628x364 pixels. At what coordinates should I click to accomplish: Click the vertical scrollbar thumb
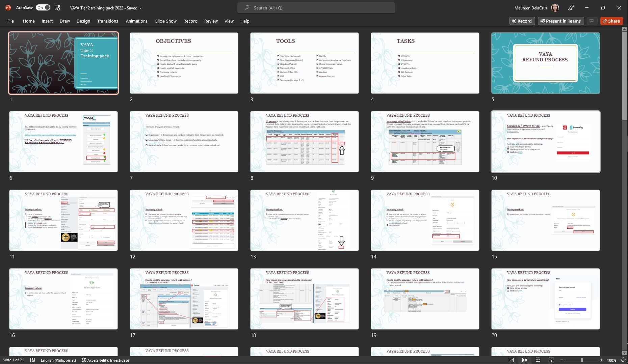tap(625, 76)
